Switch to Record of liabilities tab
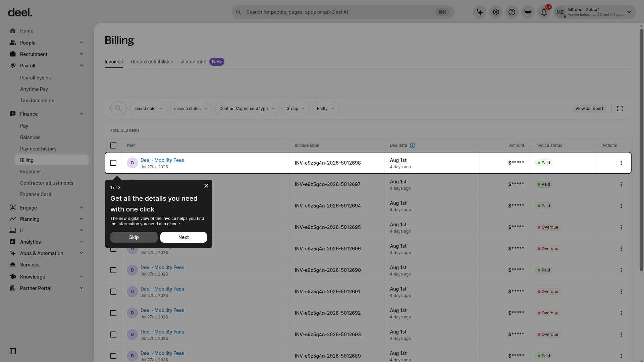 point(152,62)
